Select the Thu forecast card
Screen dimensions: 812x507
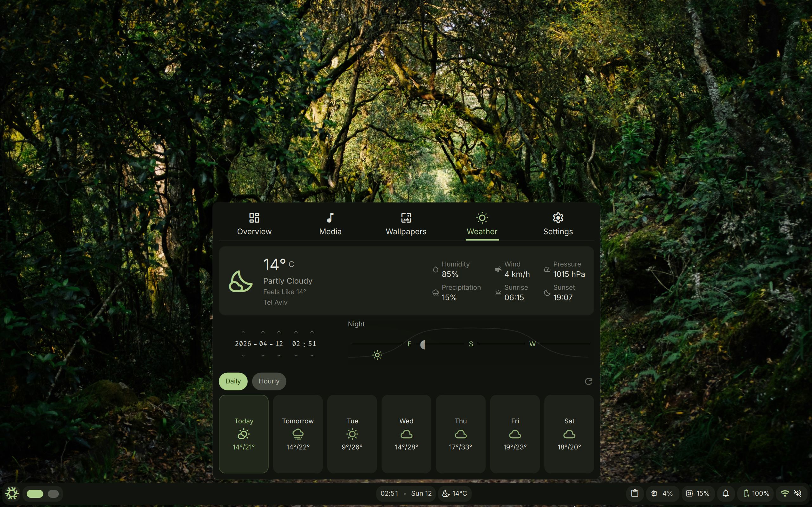pyautogui.click(x=460, y=434)
